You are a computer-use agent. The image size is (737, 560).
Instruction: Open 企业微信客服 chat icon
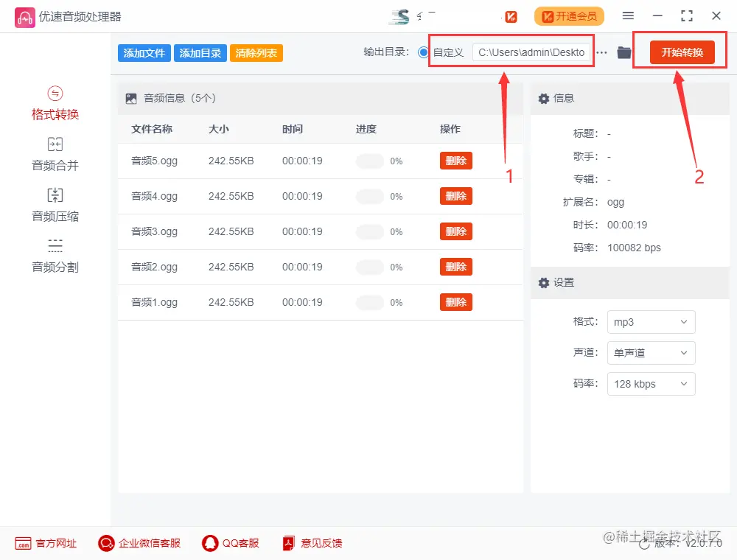click(x=106, y=543)
